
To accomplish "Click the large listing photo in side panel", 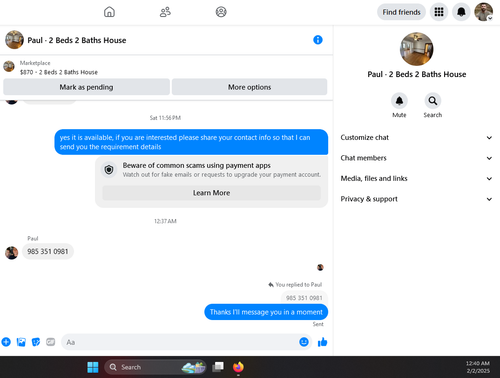I will click(416, 49).
